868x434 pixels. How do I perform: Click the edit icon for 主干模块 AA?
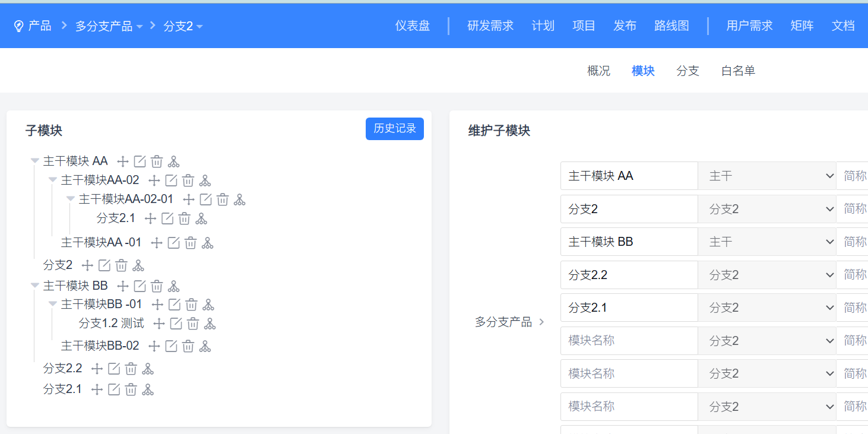coord(140,161)
